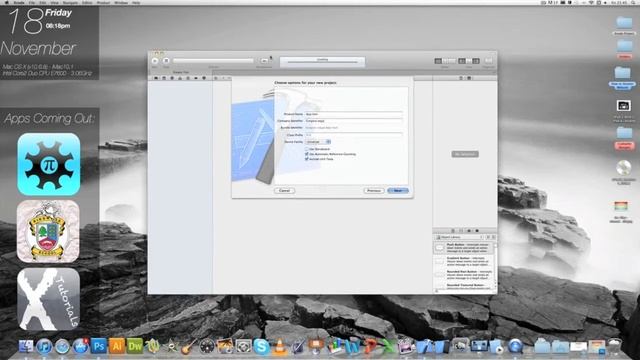Screen dimensions: 640x360
Task: Click the Next button in dialog
Action: (x=398, y=191)
